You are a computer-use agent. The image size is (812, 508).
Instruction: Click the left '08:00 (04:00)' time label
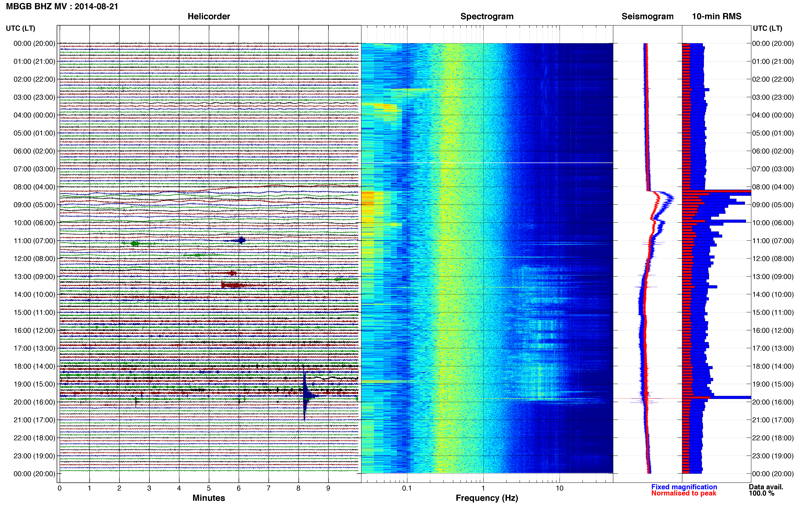point(34,187)
